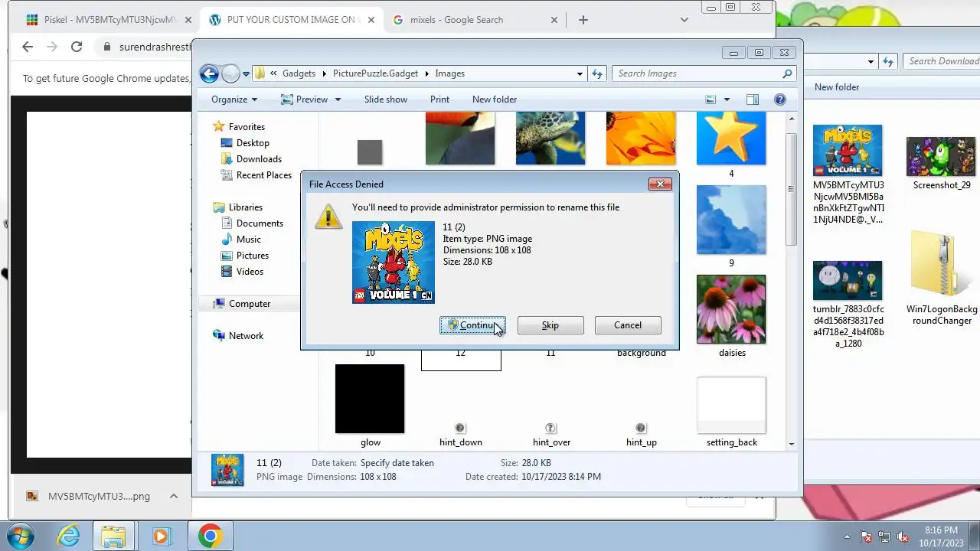Open explorer Help question mark icon

[x=780, y=99]
